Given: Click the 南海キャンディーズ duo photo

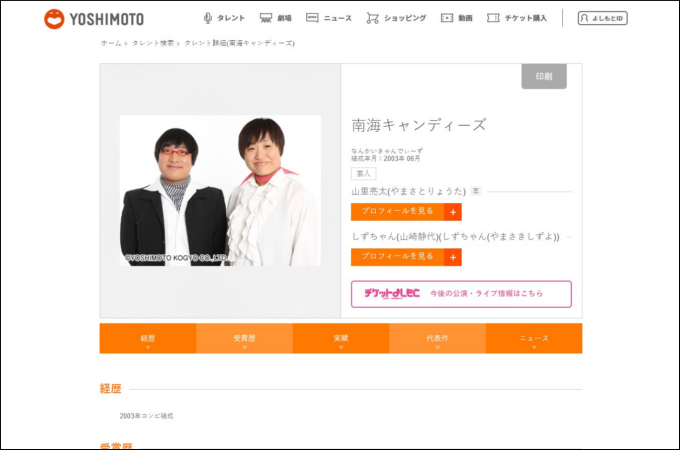Looking at the screenshot, I should point(220,190).
